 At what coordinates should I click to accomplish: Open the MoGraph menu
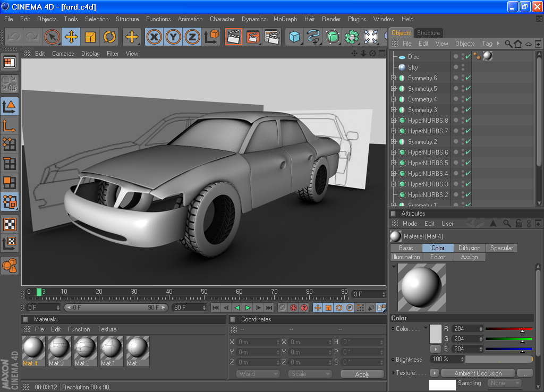point(285,19)
